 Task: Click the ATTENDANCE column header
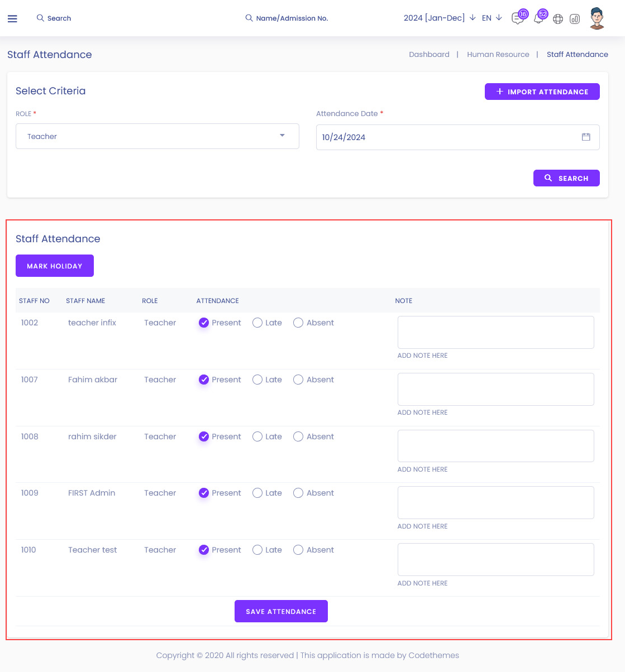(x=217, y=301)
